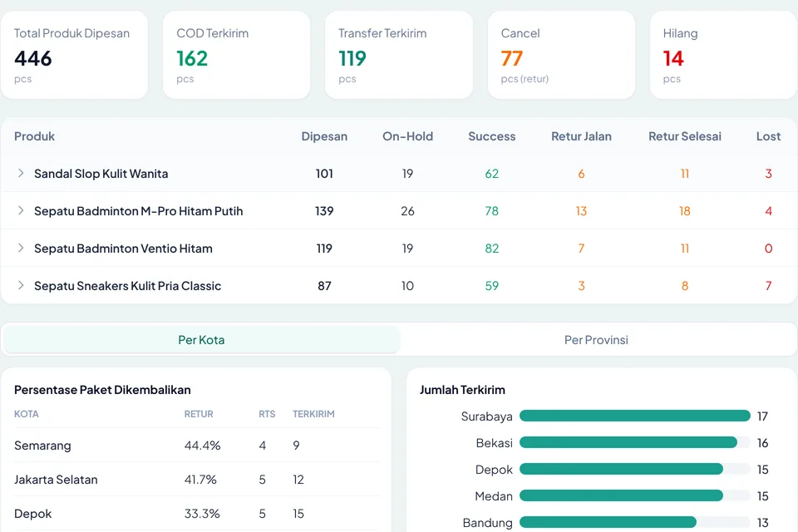This screenshot has height=532, width=798.
Task: Click the Success value 59
Action: point(491,286)
